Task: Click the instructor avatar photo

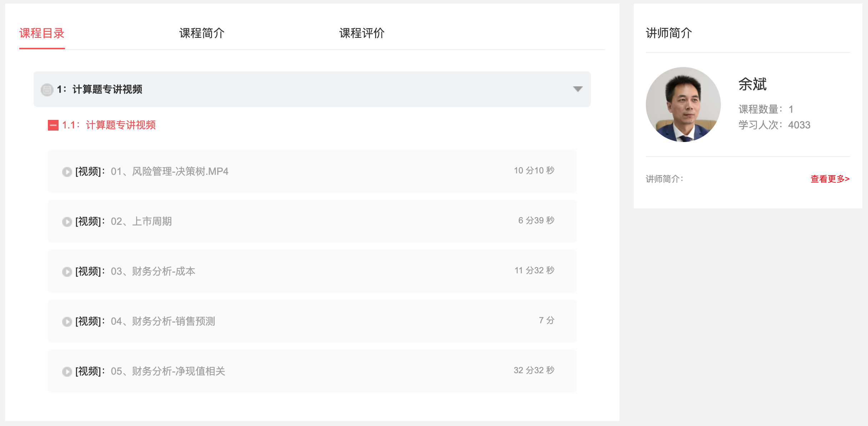Action: (x=683, y=105)
